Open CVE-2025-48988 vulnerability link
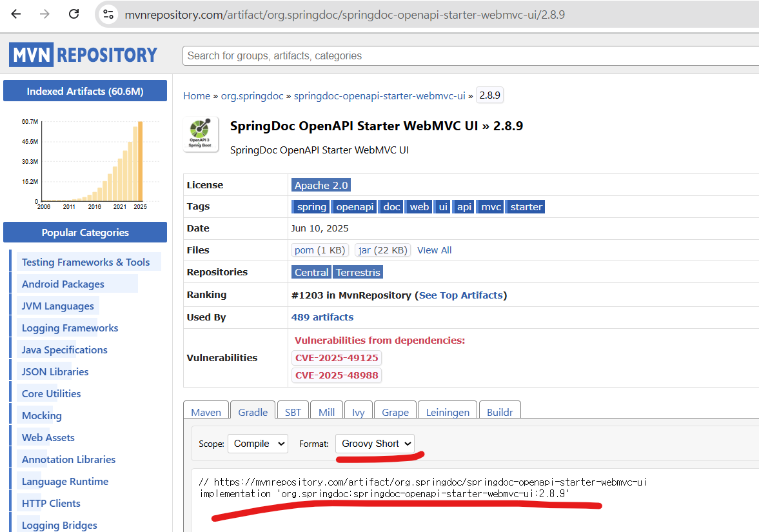Screen dimensions: 759x532 [x=337, y=375]
